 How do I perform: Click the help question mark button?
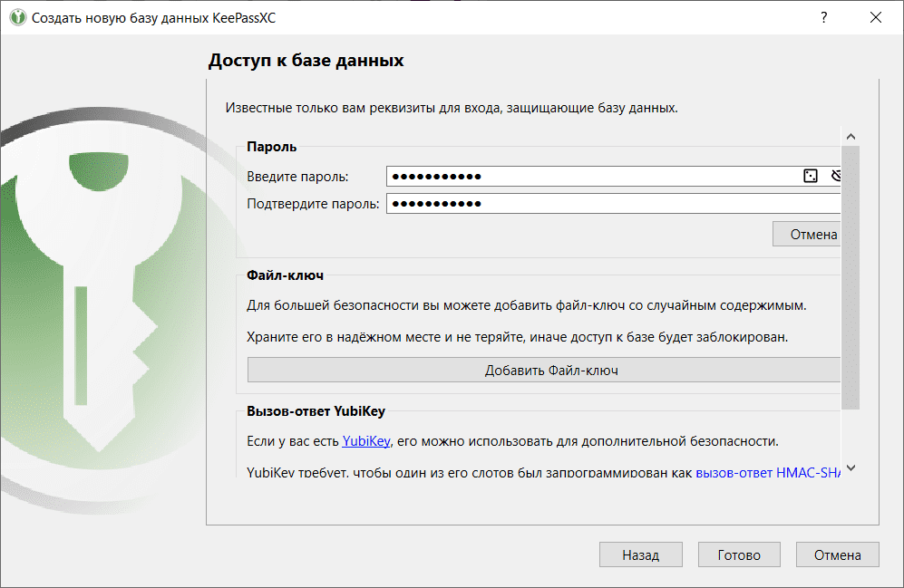click(x=824, y=17)
